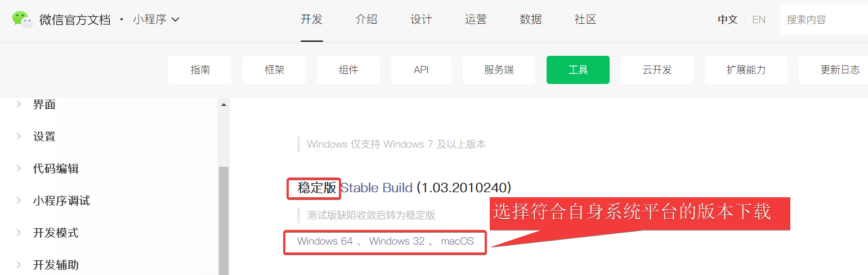Image resolution: width=868 pixels, height=275 pixels.
Task: Open the 小程序 dropdown menu
Action: coord(156,19)
